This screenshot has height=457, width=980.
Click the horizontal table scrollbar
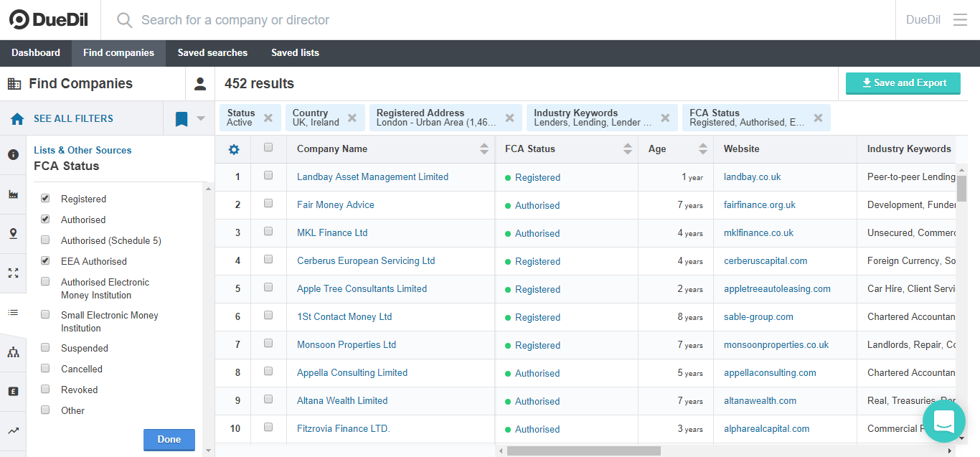point(584,451)
